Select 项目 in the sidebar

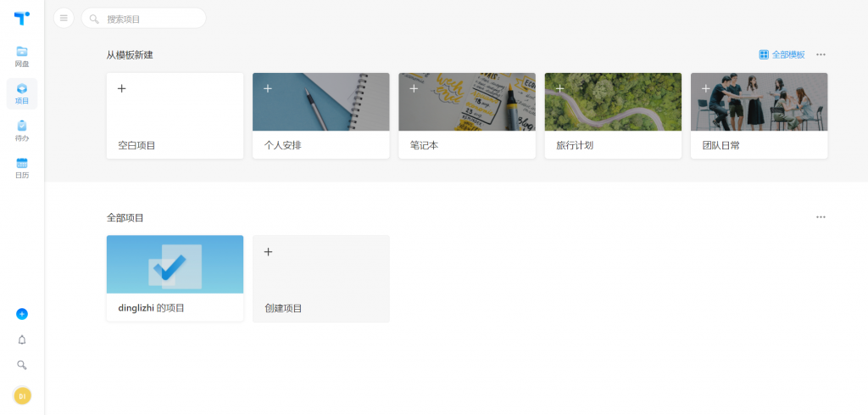22,93
